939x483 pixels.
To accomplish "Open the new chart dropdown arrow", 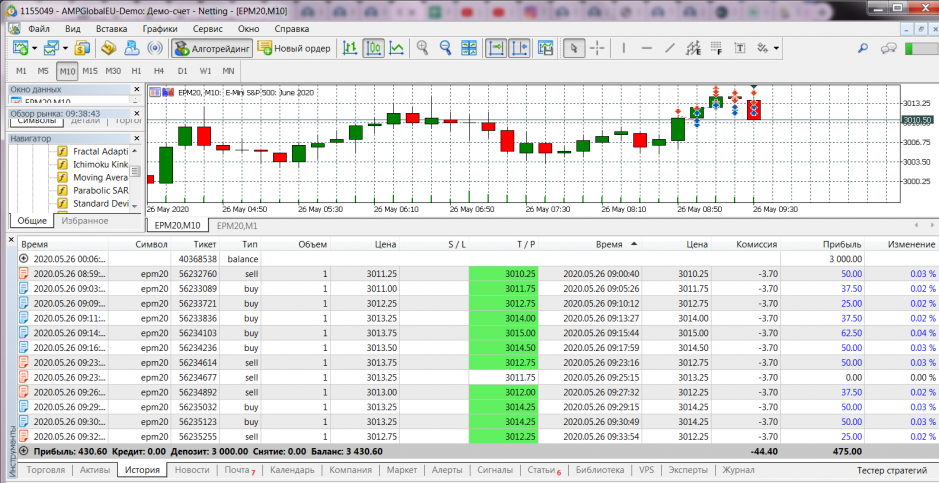I will point(34,48).
